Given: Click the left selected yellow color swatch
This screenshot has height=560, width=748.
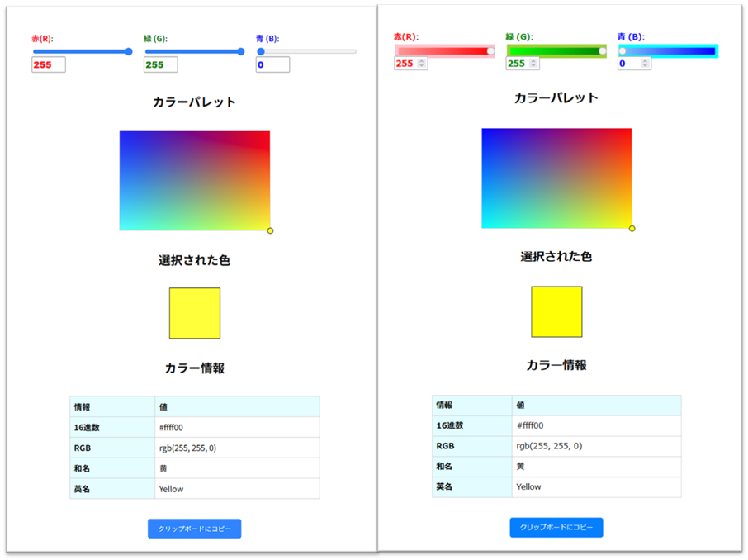Looking at the screenshot, I should coord(195,313).
